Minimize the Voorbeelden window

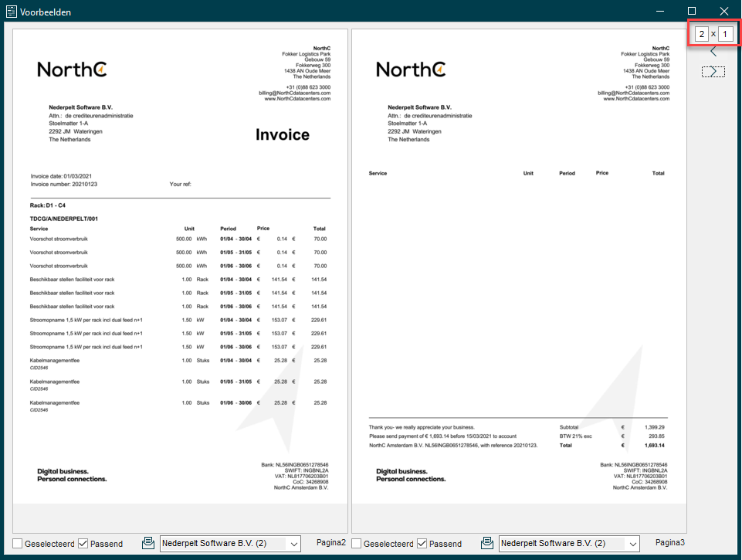click(660, 11)
